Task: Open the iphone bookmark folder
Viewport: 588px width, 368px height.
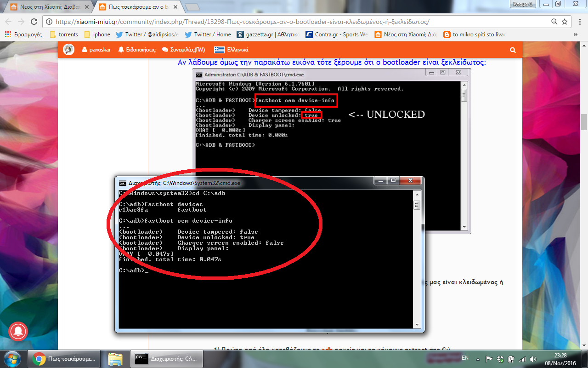Action: (97, 34)
